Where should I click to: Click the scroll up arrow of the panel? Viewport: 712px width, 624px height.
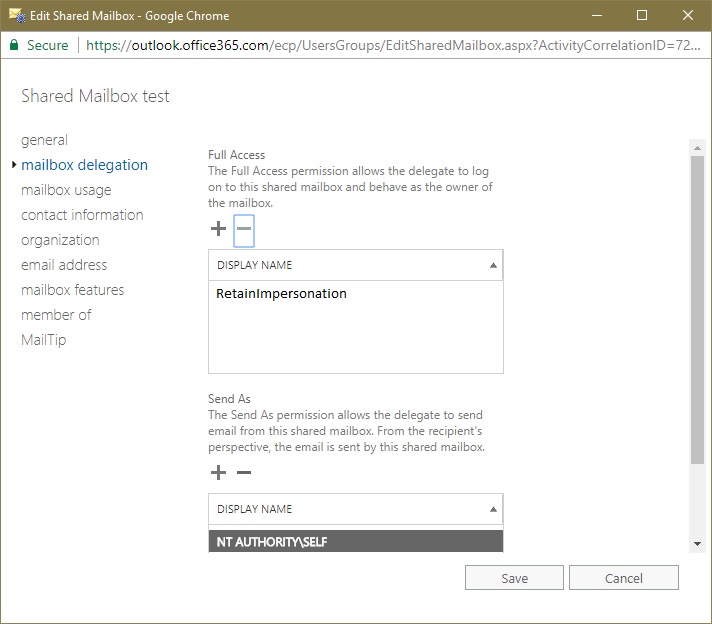pos(697,148)
